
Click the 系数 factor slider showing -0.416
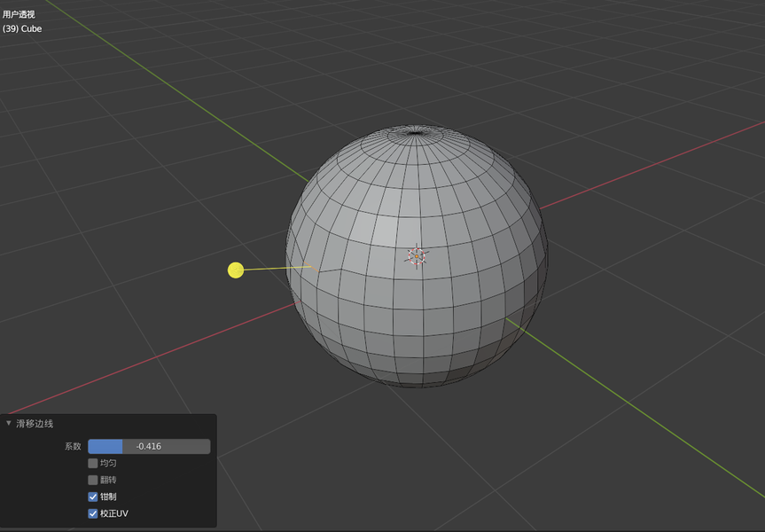pos(149,446)
